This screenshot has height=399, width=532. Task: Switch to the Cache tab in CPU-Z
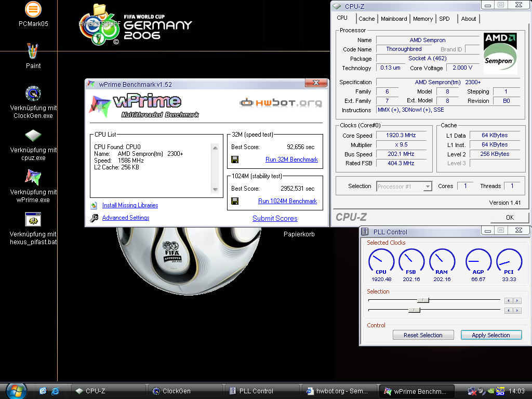tap(366, 19)
